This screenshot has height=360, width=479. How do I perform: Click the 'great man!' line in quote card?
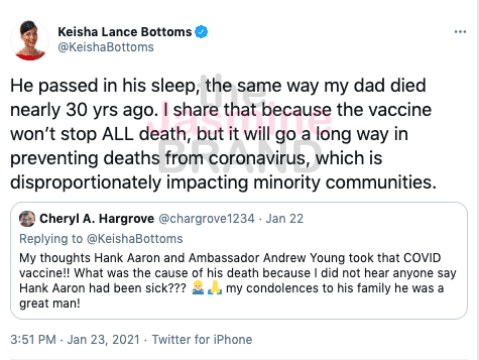click(x=50, y=303)
